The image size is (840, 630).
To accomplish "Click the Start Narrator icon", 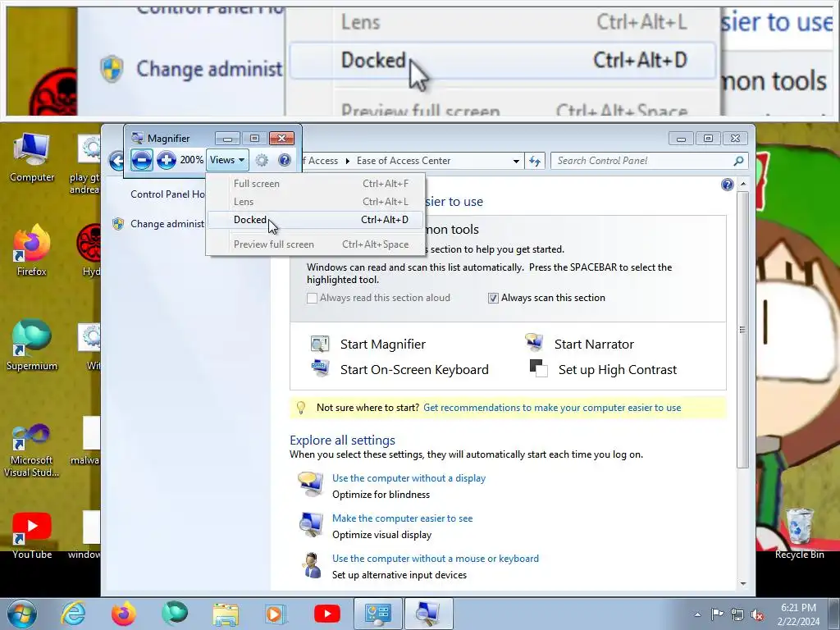I will pyautogui.click(x=534, y=342).
